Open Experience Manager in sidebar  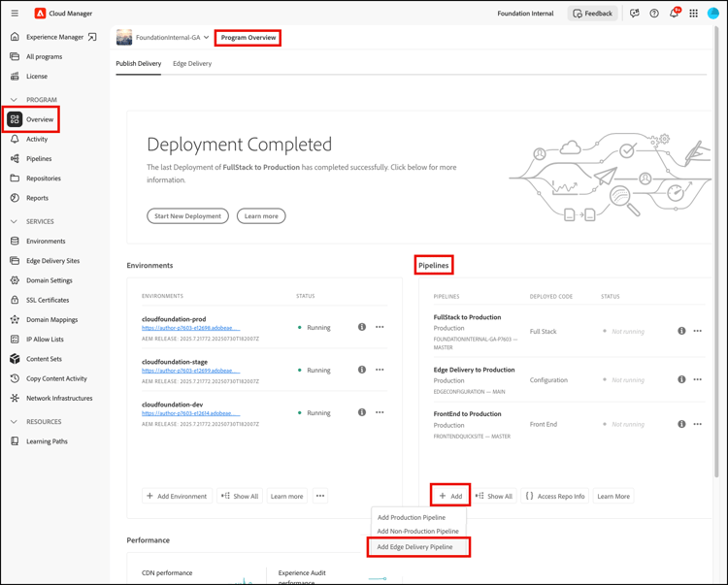pyautogui.click(x=53, y=37)
